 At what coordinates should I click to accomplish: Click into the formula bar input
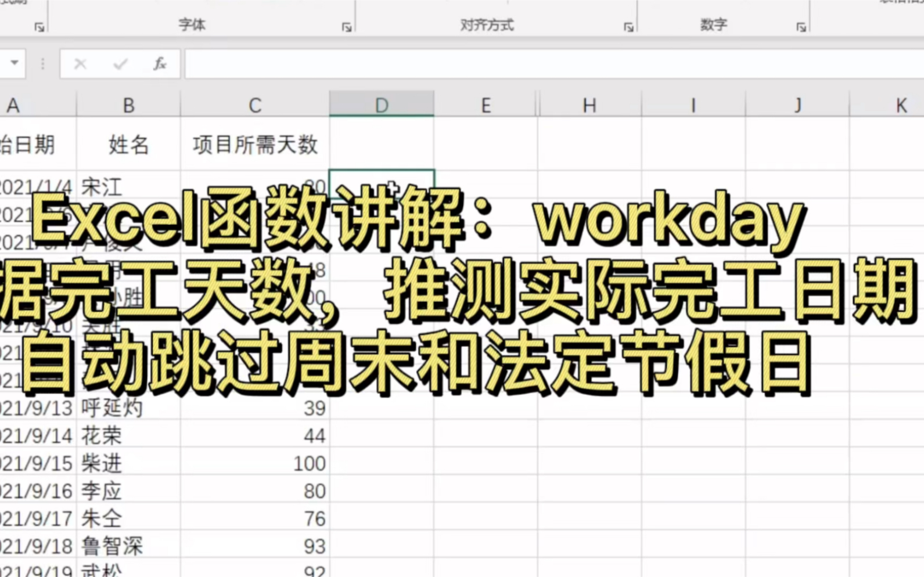coord(554,64)
